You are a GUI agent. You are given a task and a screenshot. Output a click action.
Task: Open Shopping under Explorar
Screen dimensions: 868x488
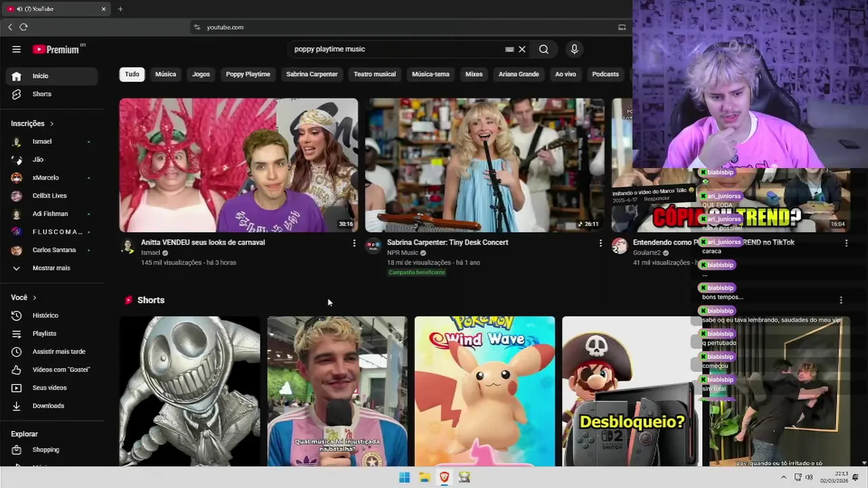coord(52,450)
